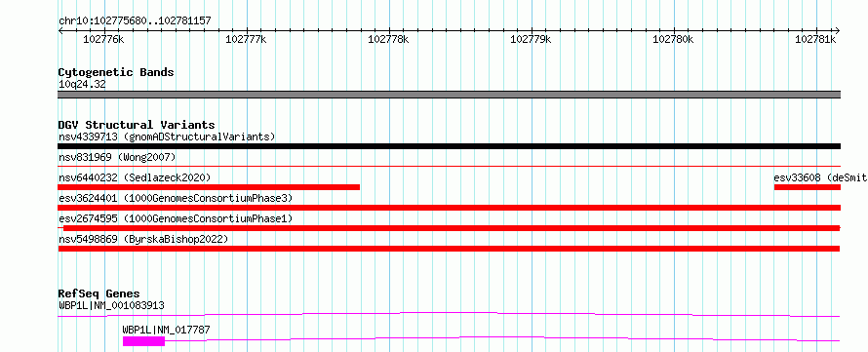Select the DGV Structural Variants track title
The image size is (868, 352).
pos(137,125)
